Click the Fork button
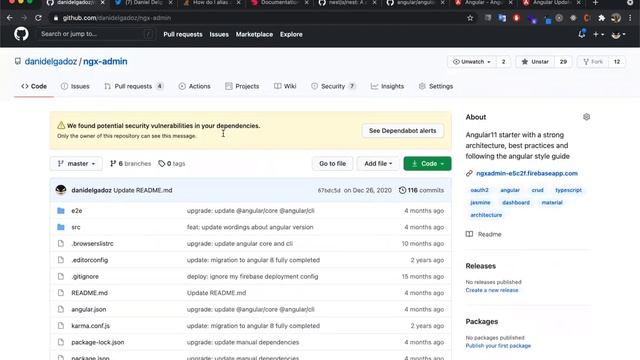 tap(593, 62)
